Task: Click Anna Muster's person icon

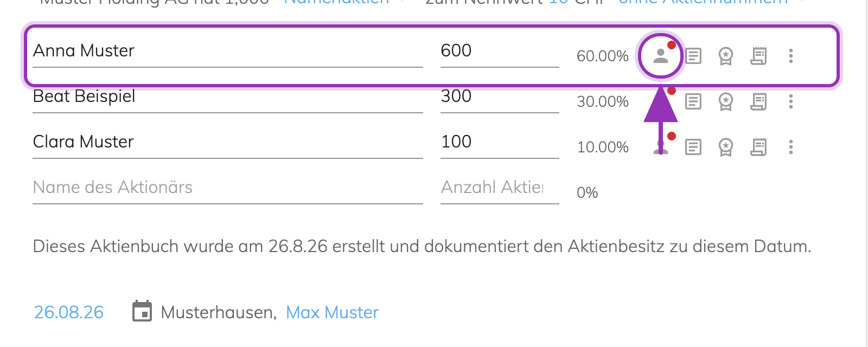Action: [661, 56]
